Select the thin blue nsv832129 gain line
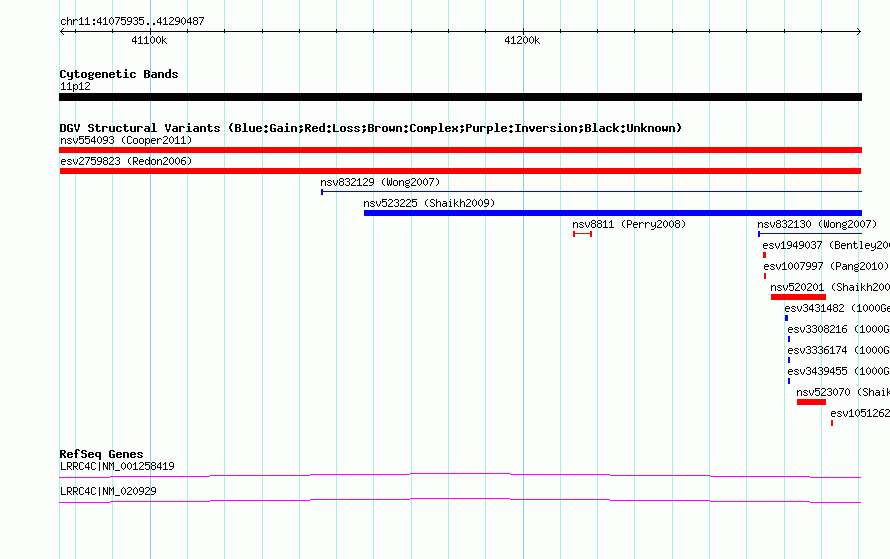Viewport: 890px width, 559px height. (x=591, y=192)
